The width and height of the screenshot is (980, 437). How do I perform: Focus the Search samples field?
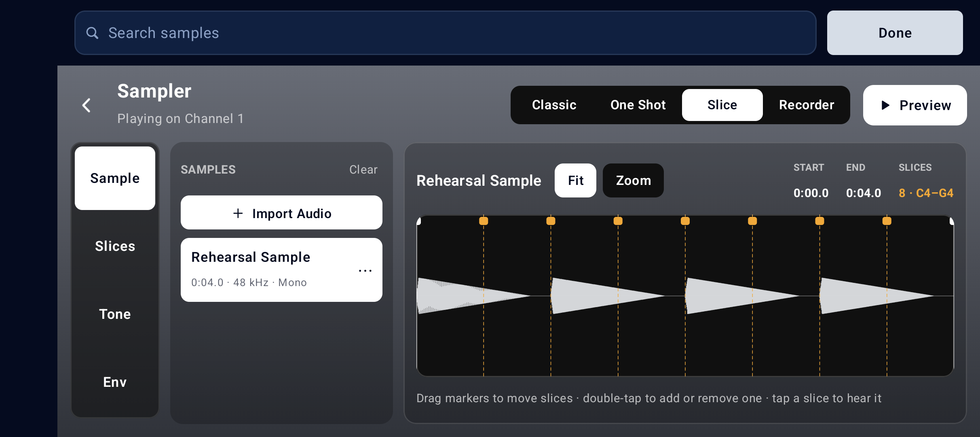tap(445, 33)
